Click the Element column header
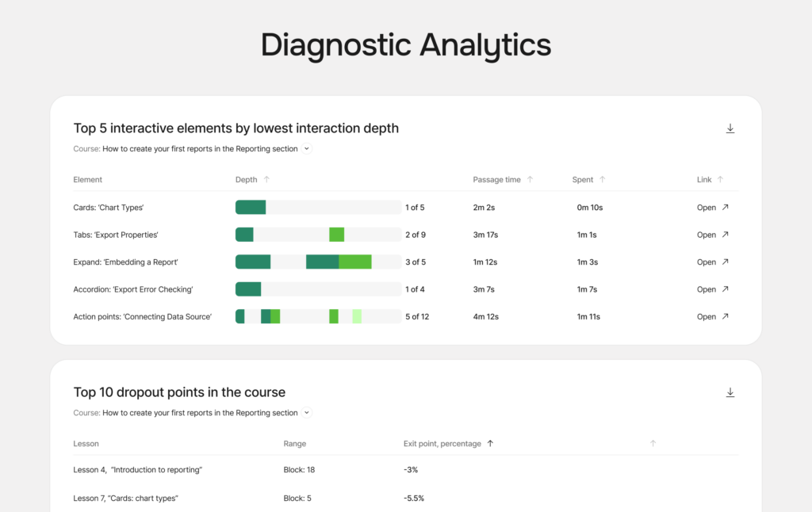The width and height of the screenshot is (812, 512). click(88, 180)
